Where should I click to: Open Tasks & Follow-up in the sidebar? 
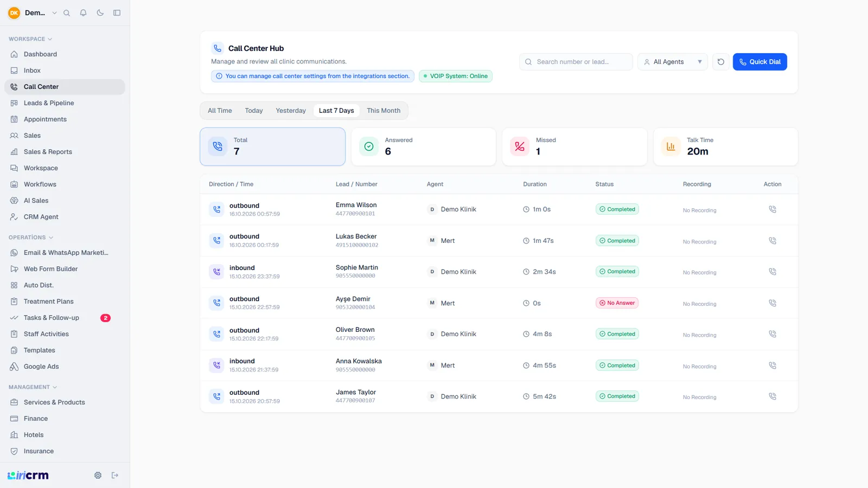point(65,318)
